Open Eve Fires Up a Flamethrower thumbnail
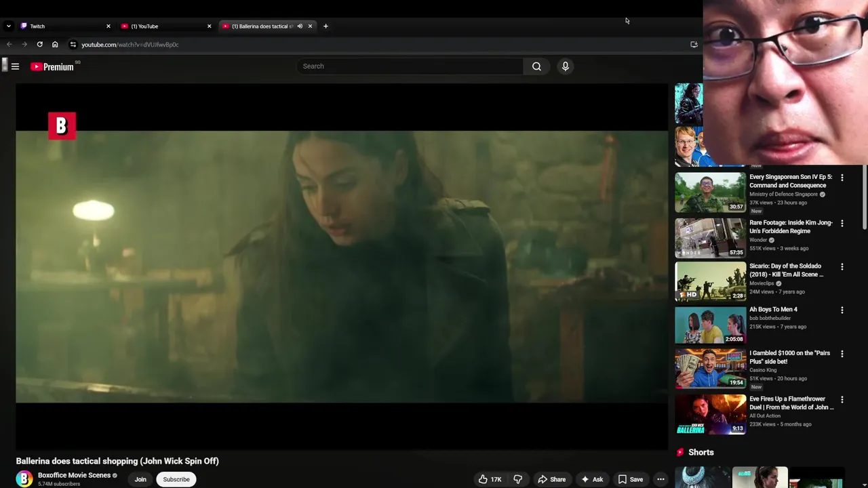 (x=710, y=414)
